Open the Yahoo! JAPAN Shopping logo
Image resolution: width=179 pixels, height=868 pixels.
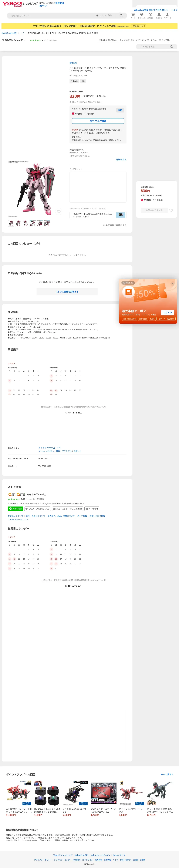[20, 4]
